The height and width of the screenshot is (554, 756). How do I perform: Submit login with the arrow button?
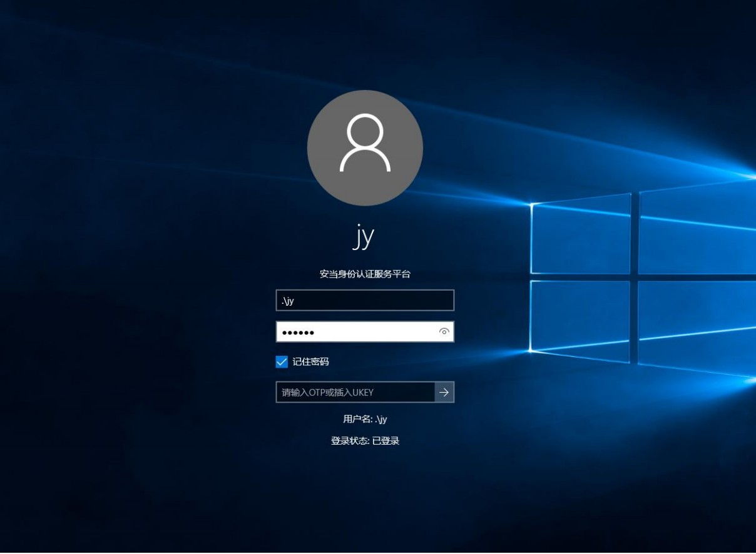click(x=444, y=392)
